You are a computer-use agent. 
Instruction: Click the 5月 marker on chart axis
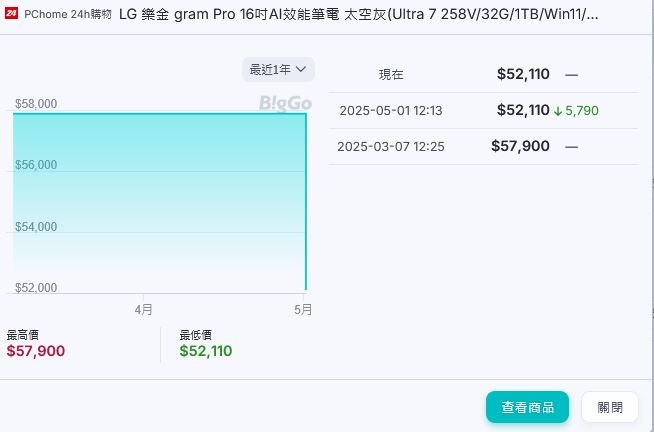(x=303, y=309)
